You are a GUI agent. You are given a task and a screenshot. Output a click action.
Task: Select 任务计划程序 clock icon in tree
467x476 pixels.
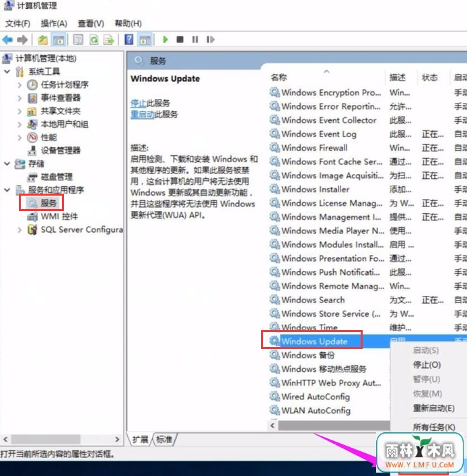coord(32,85)
